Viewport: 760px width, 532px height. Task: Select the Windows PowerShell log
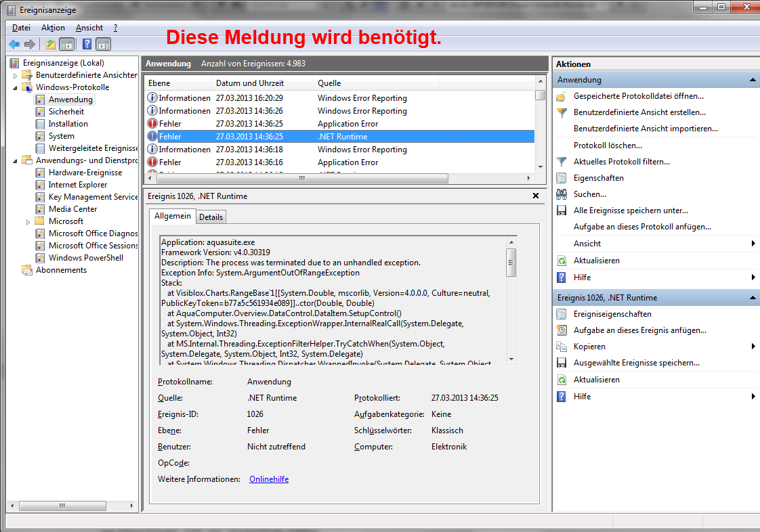pos(85,258)
